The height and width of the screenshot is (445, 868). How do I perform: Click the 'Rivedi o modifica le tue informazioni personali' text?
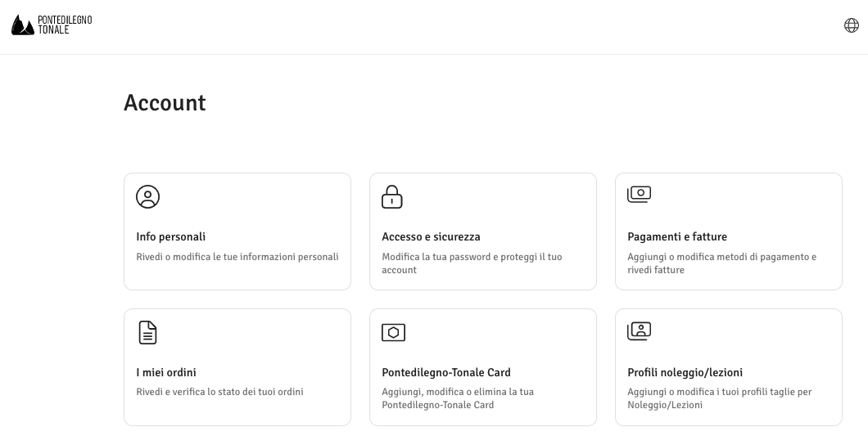[237, 257]
